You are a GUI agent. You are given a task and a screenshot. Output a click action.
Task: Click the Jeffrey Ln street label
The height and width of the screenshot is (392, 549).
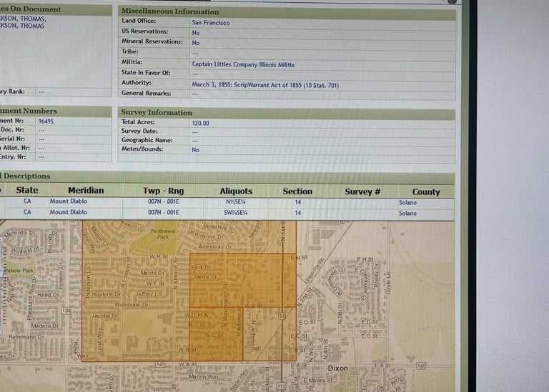[149, 294]
